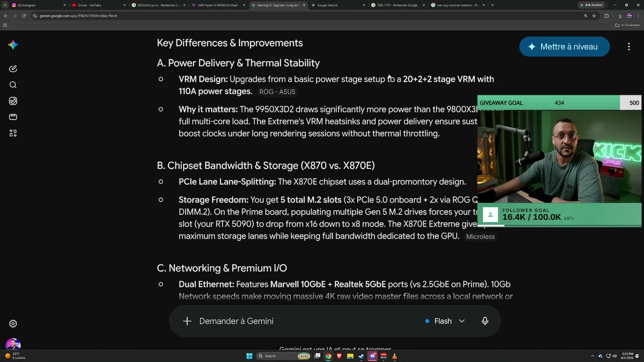Open VLC media player from the taskbar
The width and height of the screenshot is (644, 362).
click(x=394, y=356)
